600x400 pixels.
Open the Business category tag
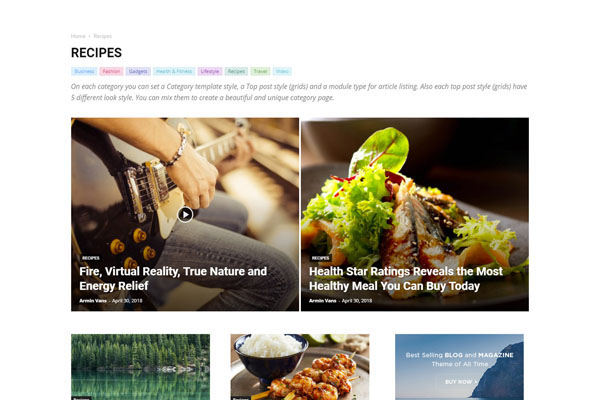coord(84,71)
